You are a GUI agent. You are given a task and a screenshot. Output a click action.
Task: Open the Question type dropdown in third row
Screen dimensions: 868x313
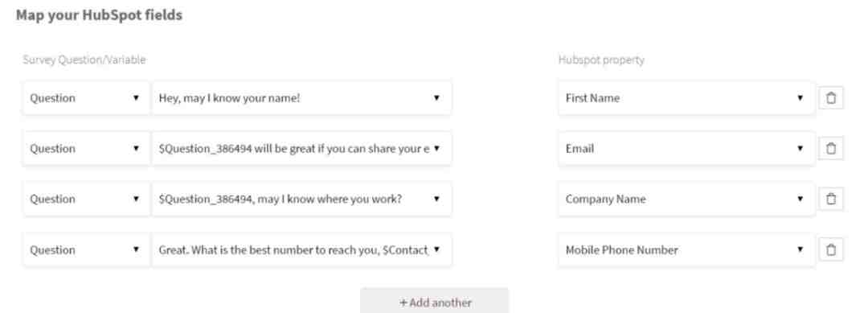point(86,199)
